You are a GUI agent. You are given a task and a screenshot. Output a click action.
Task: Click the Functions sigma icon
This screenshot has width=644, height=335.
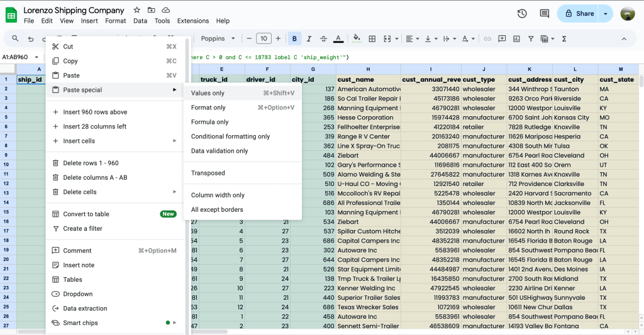564,38
